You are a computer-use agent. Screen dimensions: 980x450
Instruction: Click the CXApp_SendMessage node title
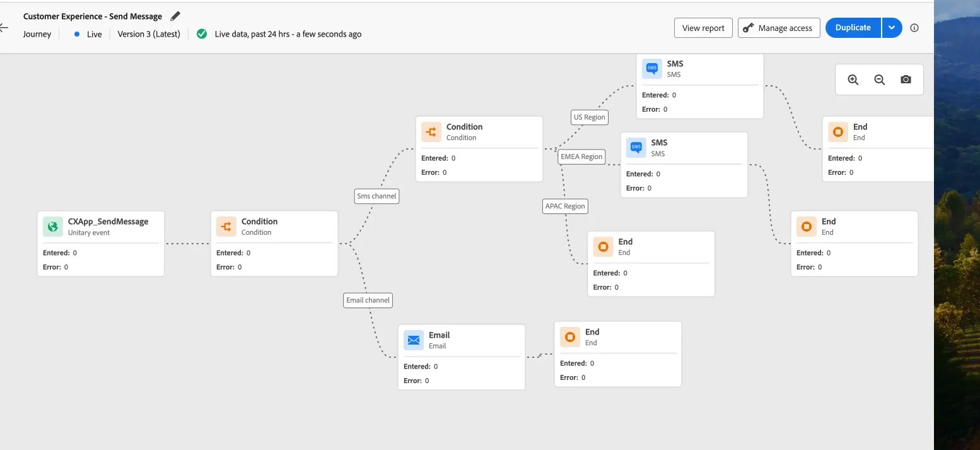click(108, 222)
